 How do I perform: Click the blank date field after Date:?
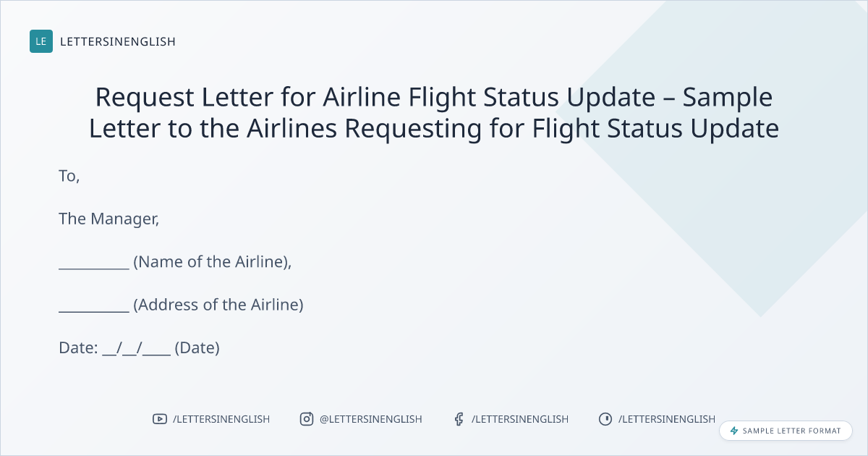136,350
